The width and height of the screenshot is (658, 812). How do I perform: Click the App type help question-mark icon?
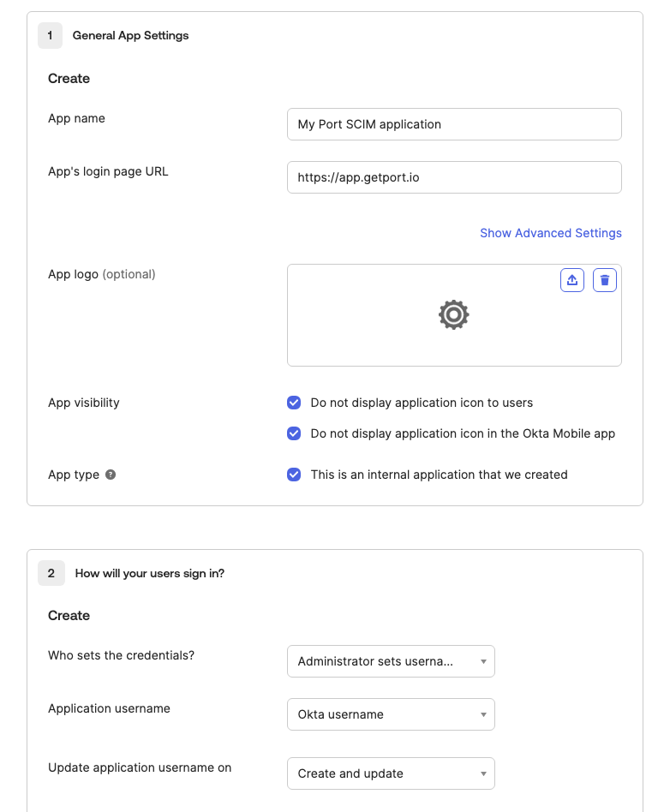click(x=111, y=475)
